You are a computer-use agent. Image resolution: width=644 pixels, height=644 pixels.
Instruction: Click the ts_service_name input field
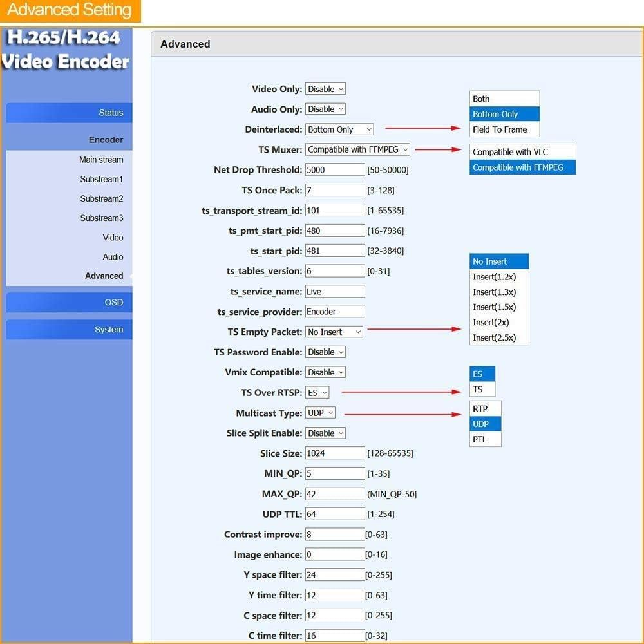(335, 290)
